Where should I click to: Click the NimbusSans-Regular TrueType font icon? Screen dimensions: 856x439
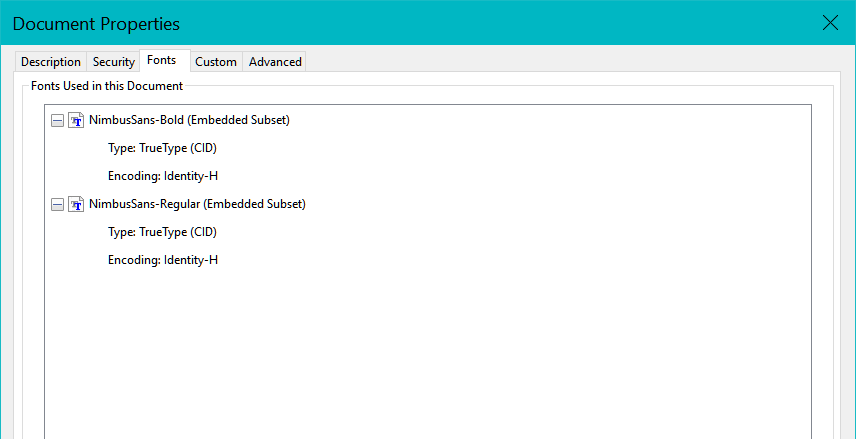[76, 204]
